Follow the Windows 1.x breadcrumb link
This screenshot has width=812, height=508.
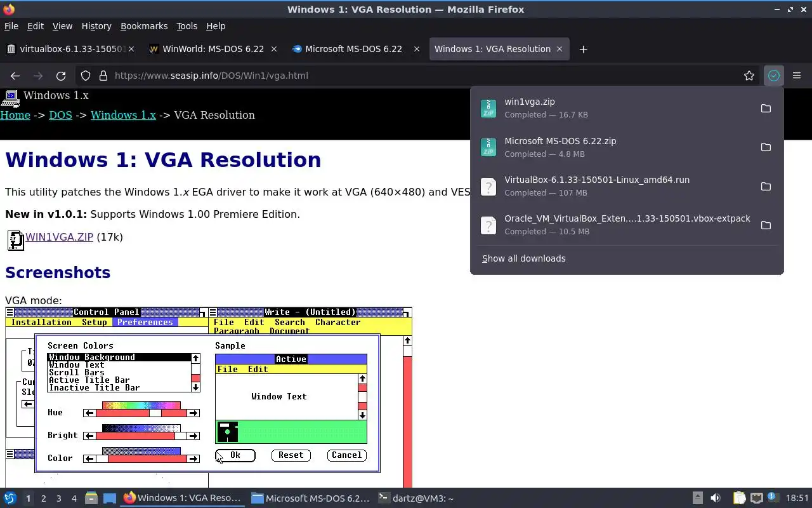point(123,115)
